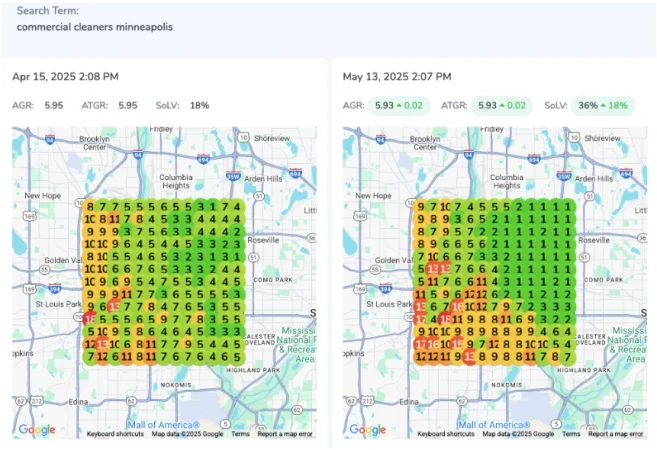Click the red 18 pin on April map
657x450 pixels.
[x=90, y=319]
